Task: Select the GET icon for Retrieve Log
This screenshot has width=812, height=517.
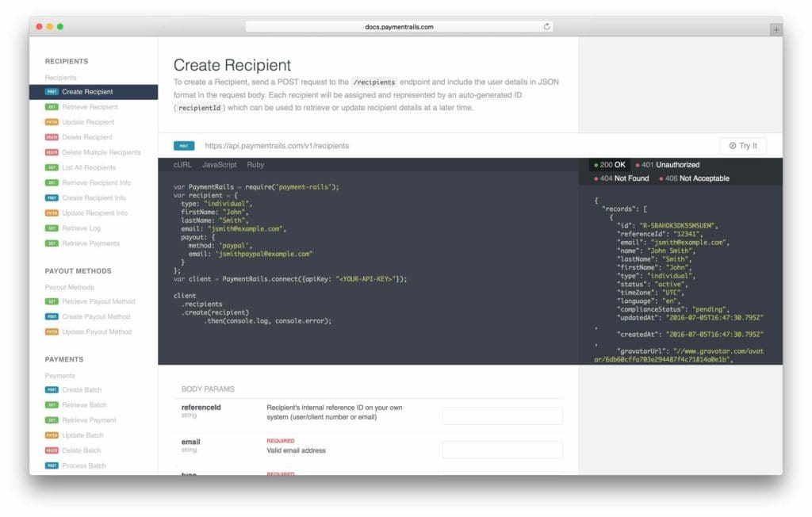Action: [52, 228]
